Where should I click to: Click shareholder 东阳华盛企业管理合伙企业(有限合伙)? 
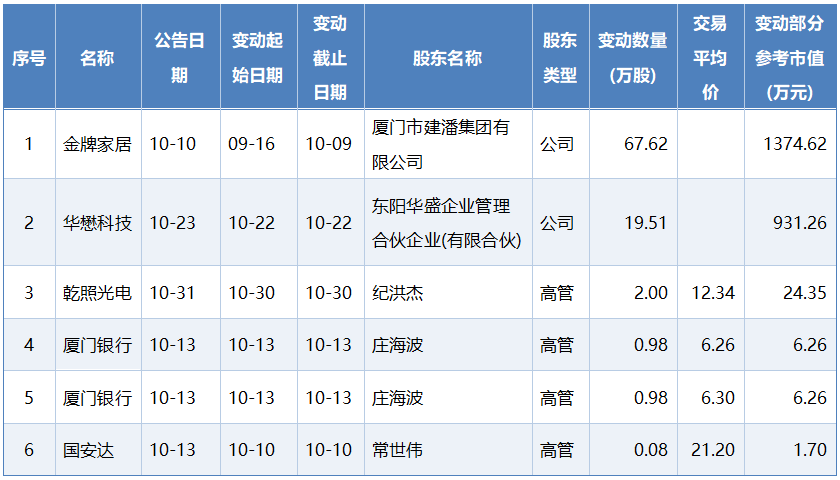click(446, 223)
